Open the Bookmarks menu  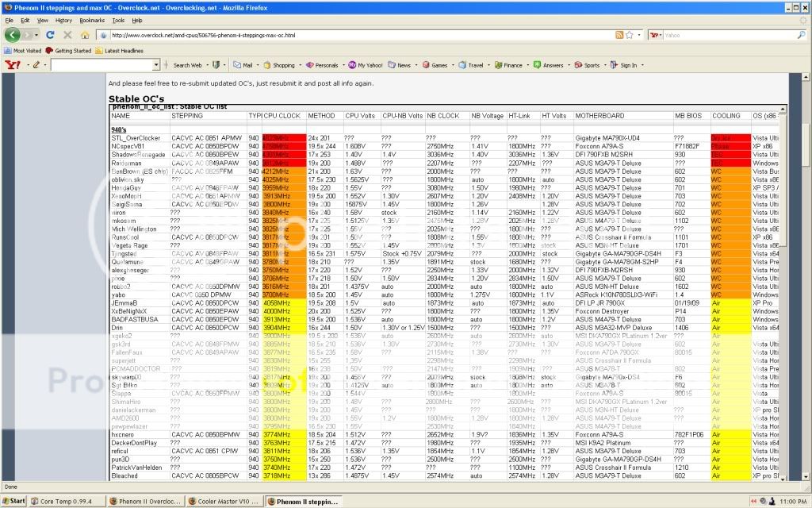(92, 20)
